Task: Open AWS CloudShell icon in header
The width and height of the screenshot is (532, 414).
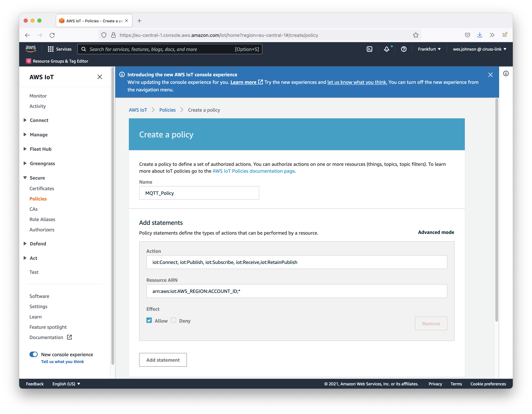Action: point(369,49)
